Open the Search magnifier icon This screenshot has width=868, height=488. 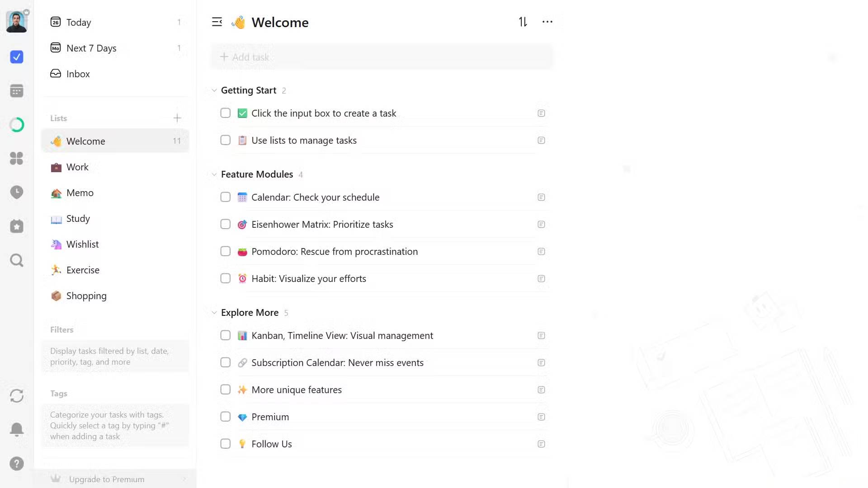[x=17, y=260]
